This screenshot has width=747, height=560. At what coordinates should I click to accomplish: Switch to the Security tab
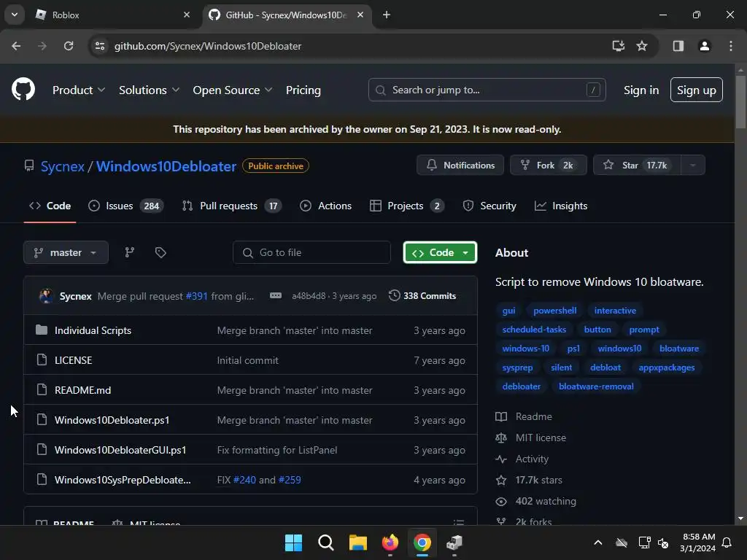[x=489, y=206]
